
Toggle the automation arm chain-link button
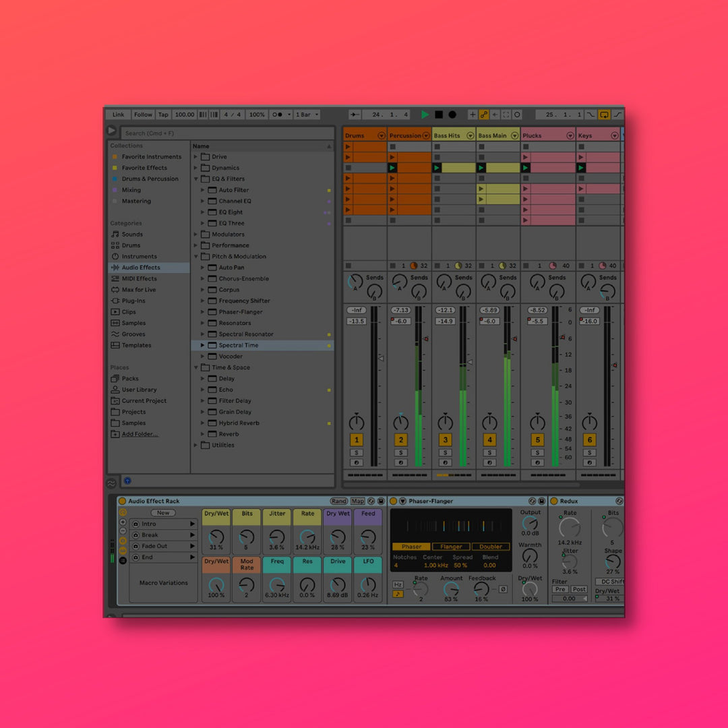484,115
